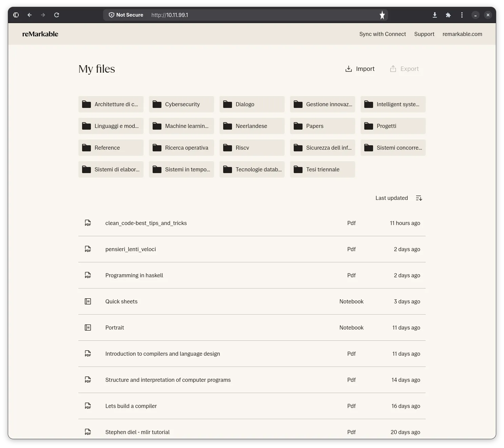Click the notebook icon of Portrait
Screen dimensions: 504x448
click(88, 328)
